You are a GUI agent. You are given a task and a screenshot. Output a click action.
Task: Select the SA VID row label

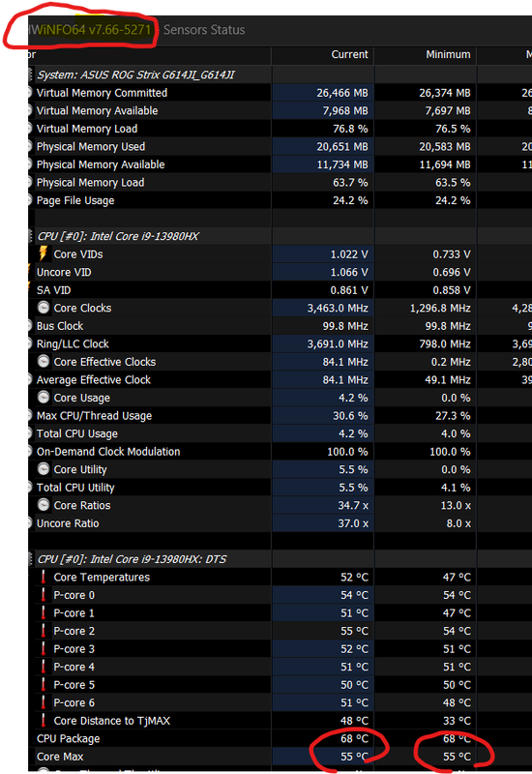tap(53, 290)
